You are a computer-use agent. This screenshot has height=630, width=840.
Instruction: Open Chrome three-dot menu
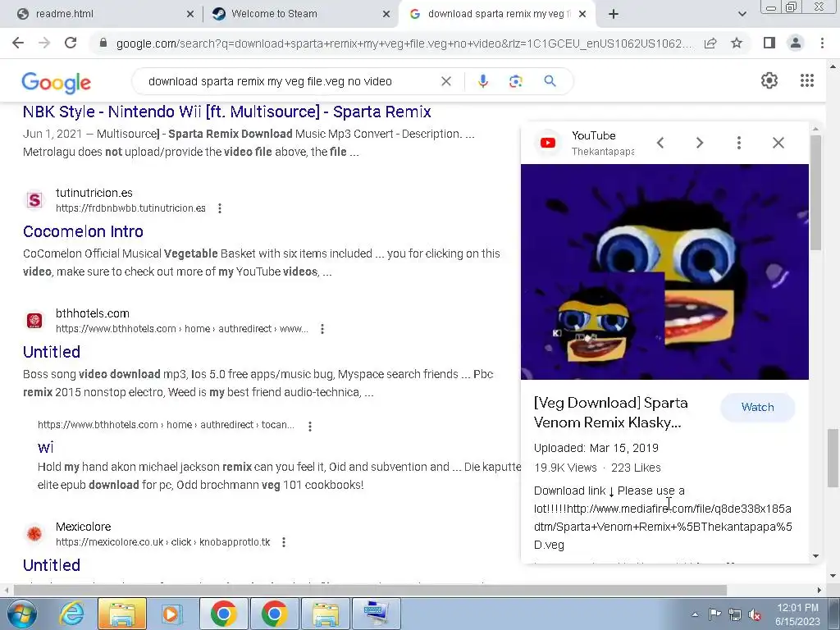click(x=822, y=43)
